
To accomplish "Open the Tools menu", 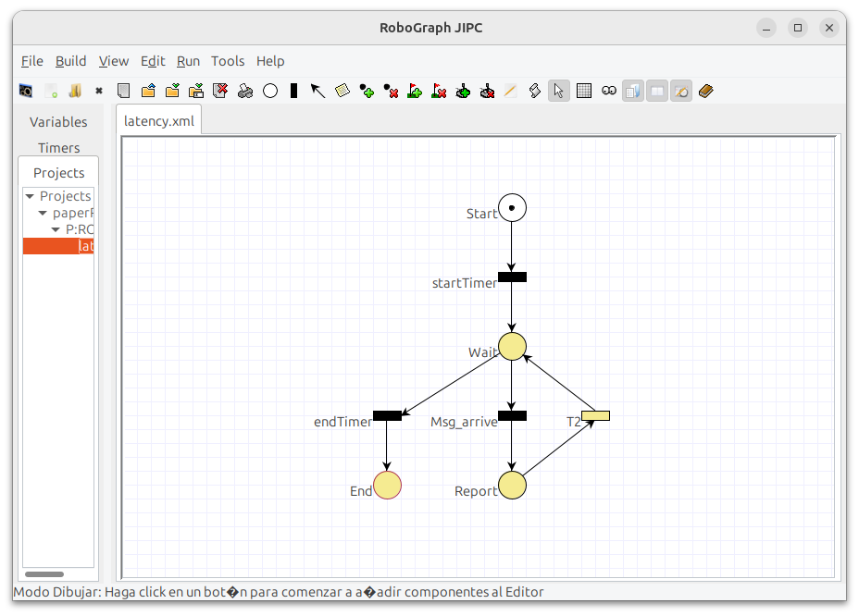I will click(228, 61).
